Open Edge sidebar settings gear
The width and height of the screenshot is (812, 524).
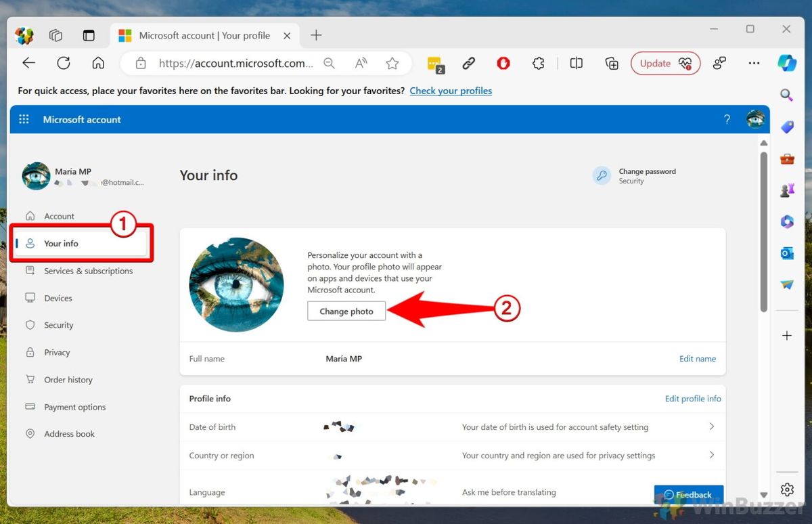coord(787,489)
